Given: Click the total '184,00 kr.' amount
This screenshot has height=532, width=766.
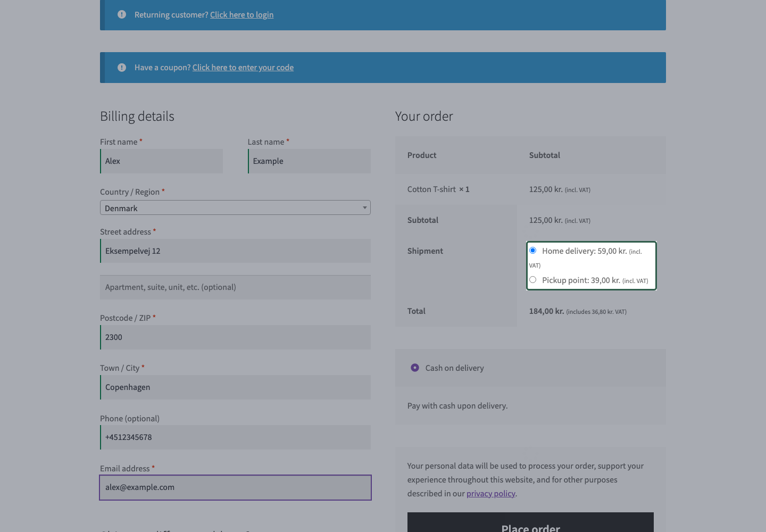Looking at the screenshot, I should [x=546, y=311].
